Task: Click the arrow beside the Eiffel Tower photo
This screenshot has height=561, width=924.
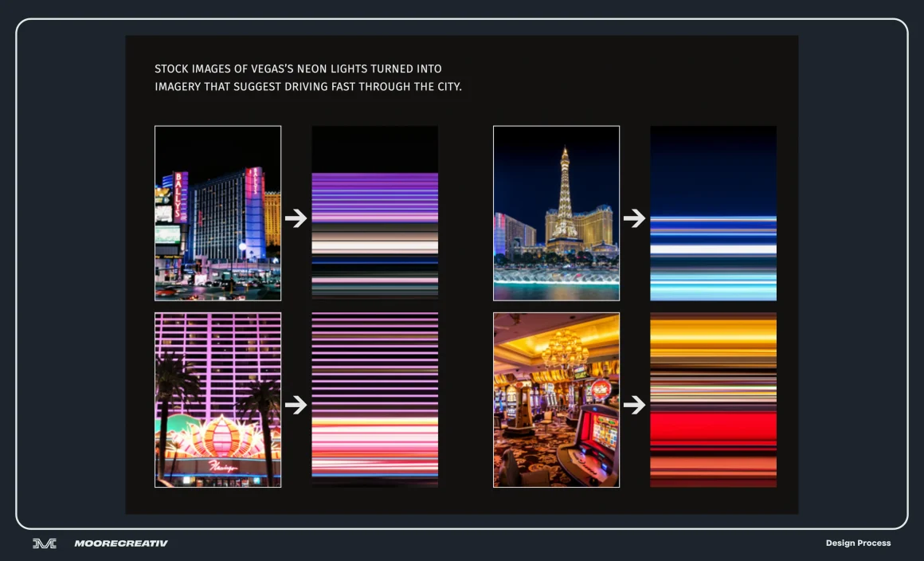Action: [x=635, y=218]
